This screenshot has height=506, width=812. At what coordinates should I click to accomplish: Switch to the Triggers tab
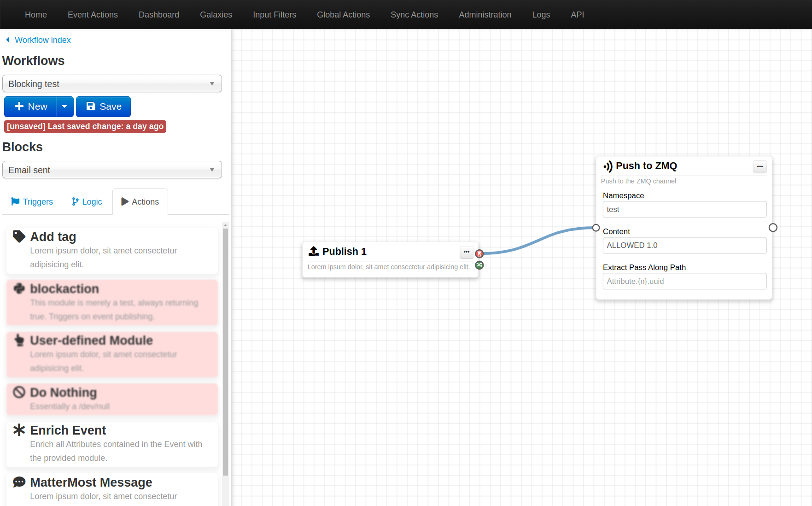(32, 202)
